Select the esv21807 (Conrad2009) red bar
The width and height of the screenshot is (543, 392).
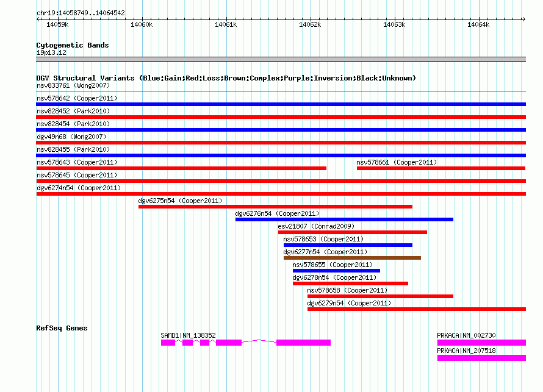point(353,232)
